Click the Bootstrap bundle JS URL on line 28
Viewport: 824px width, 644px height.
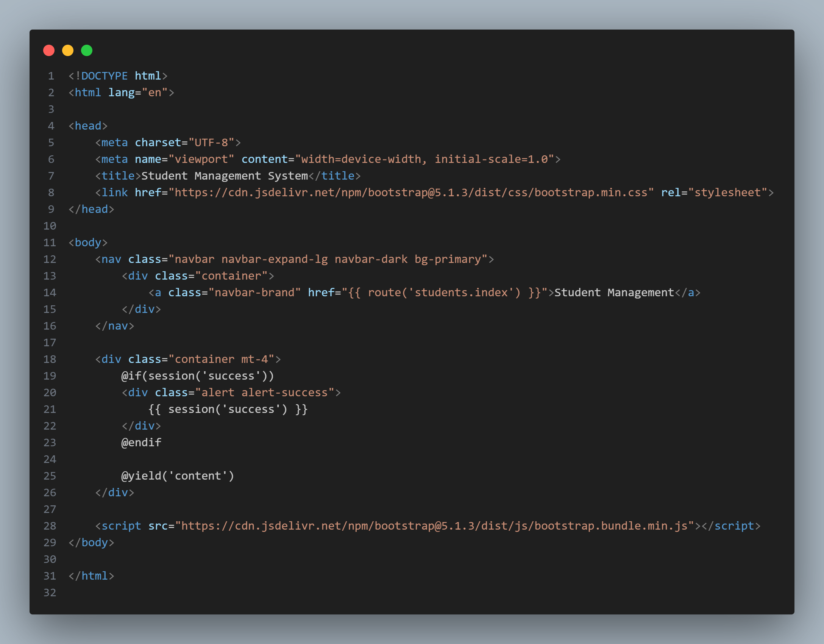click(x=434, y=526)
